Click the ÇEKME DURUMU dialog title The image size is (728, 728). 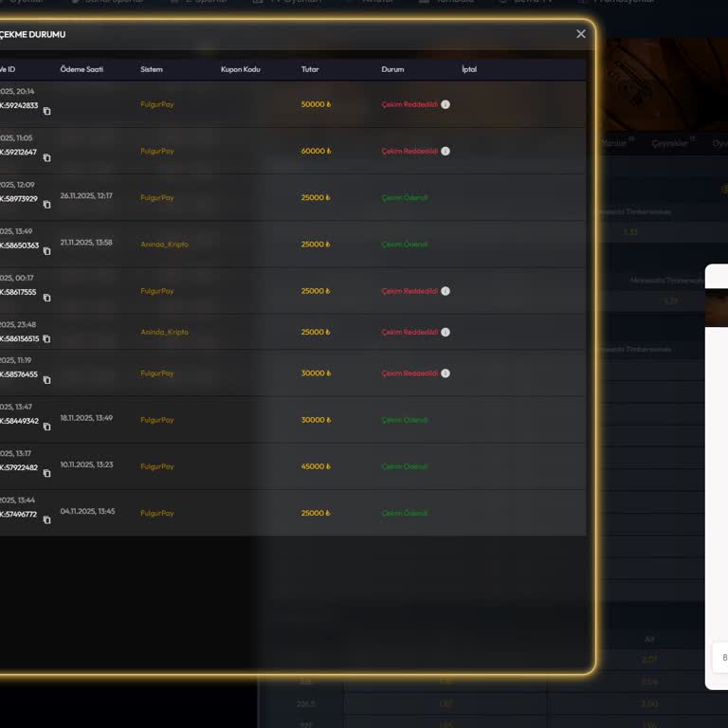coord(32,34)
